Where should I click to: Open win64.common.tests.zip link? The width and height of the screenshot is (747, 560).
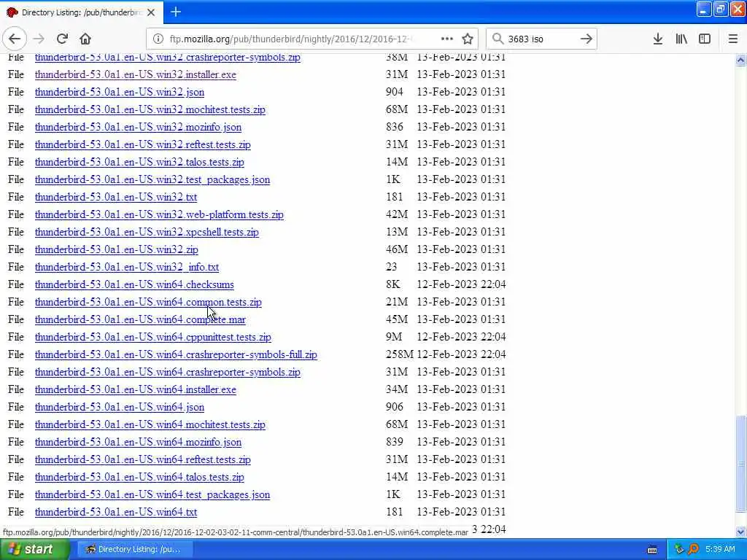point(148,303)
